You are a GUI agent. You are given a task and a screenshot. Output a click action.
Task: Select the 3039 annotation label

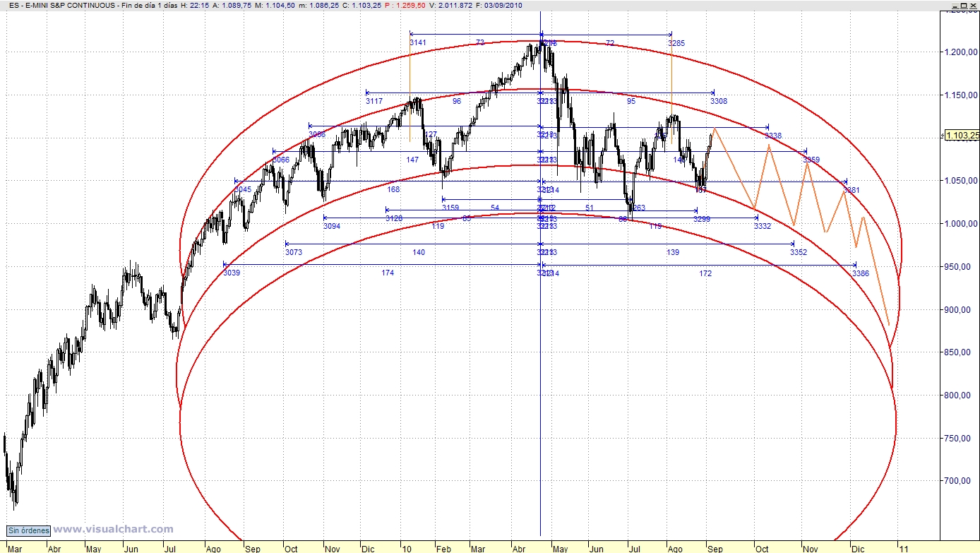[x=232, y=273]
